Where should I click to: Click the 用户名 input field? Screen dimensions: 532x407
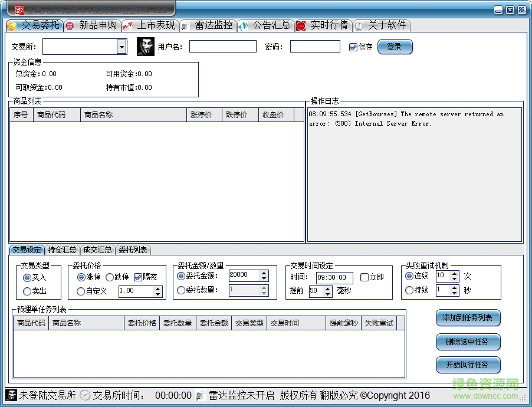pyautogui.click(x=222, y=47)
